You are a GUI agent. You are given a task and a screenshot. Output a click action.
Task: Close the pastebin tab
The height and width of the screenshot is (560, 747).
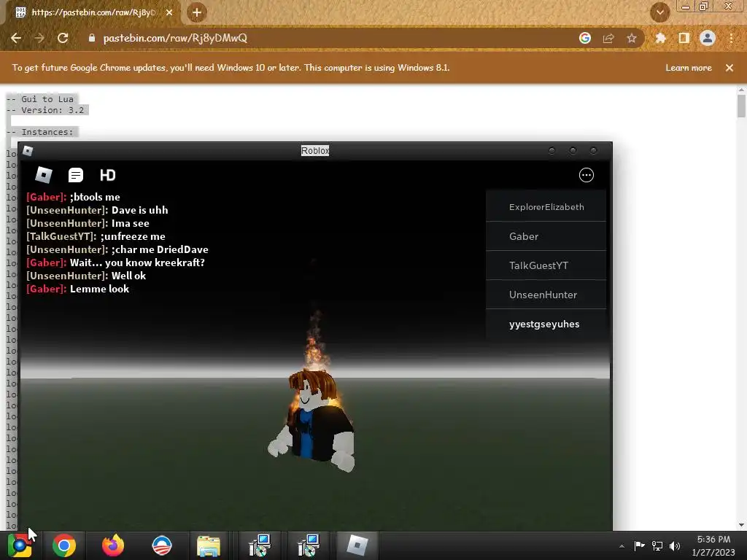[x=169, y=12]
